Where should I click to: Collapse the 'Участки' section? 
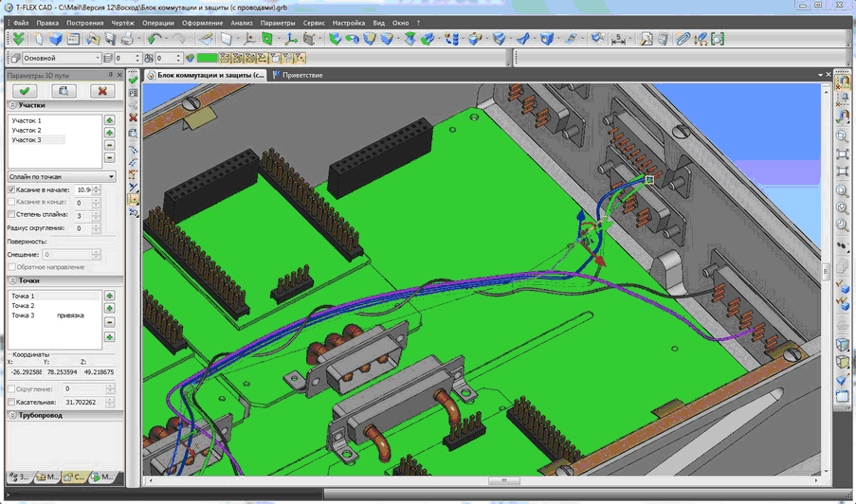[x=13, y=105]
